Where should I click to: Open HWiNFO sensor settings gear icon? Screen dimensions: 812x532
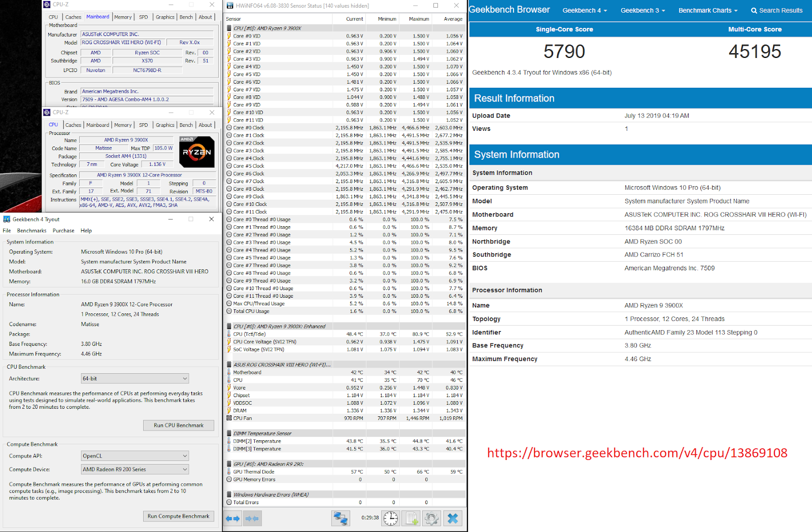pos(431,518)
